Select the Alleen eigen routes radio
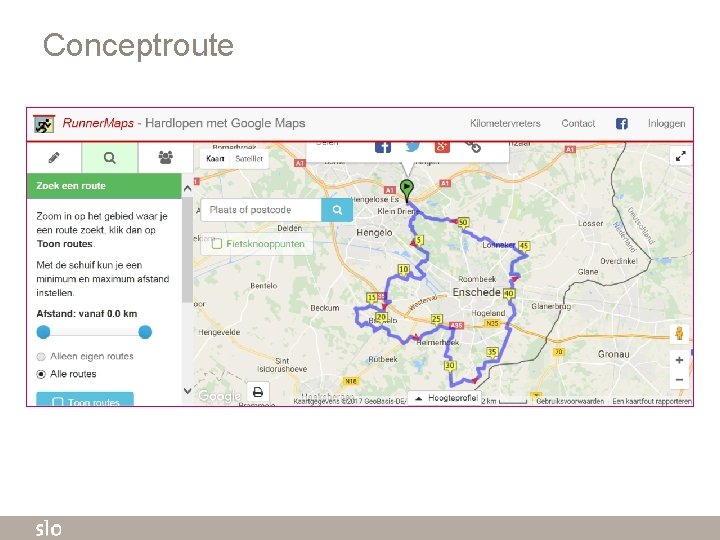 pos(41,356)
